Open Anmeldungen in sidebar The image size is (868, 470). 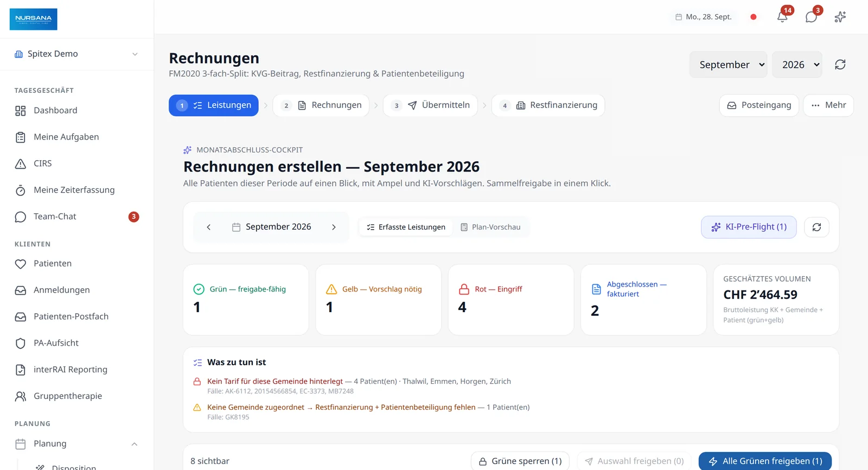[76, 290]
